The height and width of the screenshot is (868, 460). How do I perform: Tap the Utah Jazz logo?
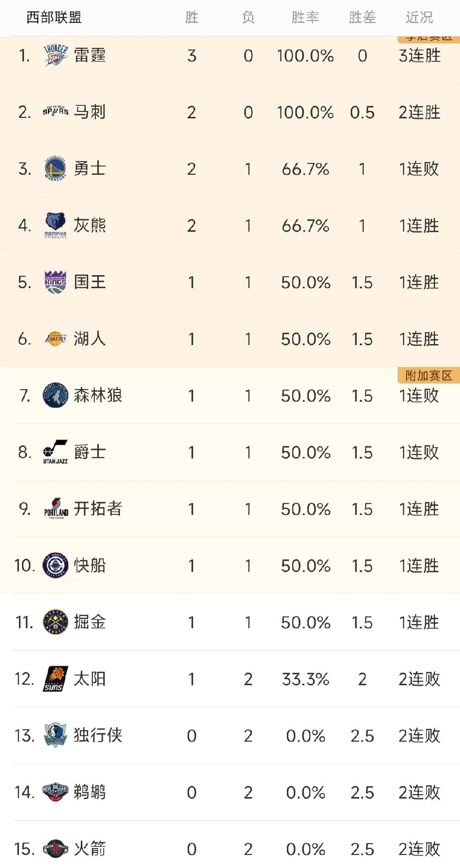coord(55,452)
